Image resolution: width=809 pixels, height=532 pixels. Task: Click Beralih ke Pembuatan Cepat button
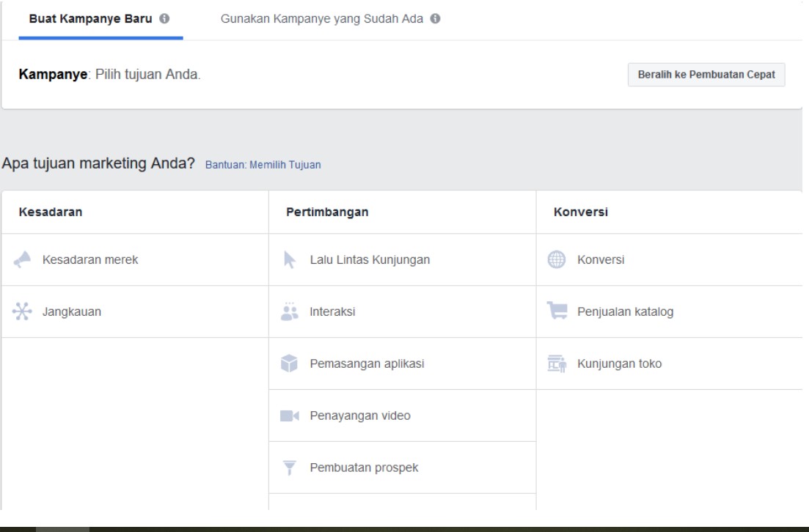click(706, 75)
